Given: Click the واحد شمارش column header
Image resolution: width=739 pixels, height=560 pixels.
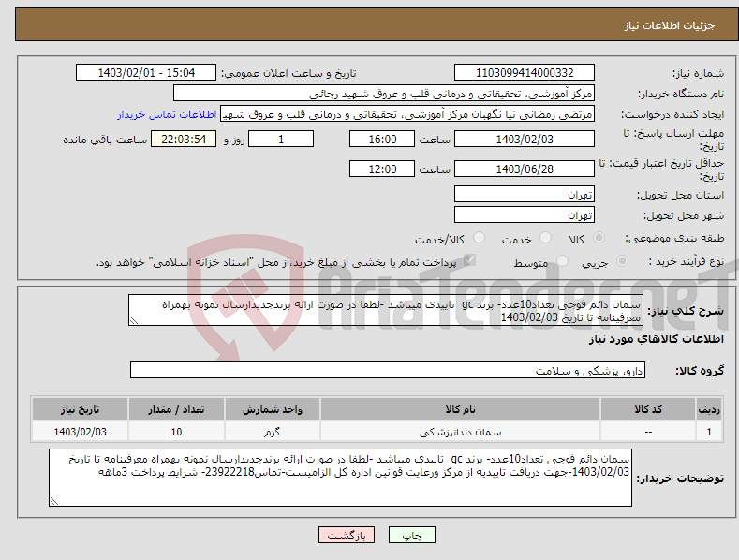Looking at the screenshot, I should click(x=273, y=409).
